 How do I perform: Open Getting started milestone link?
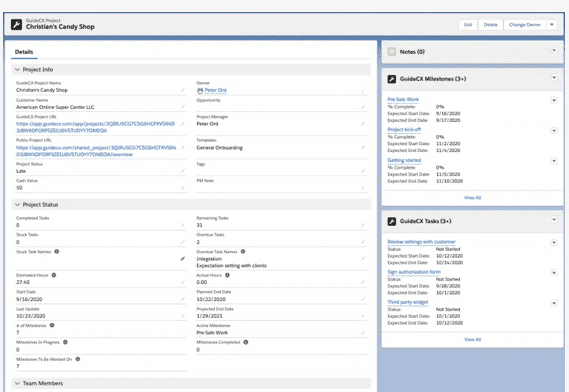404,160
